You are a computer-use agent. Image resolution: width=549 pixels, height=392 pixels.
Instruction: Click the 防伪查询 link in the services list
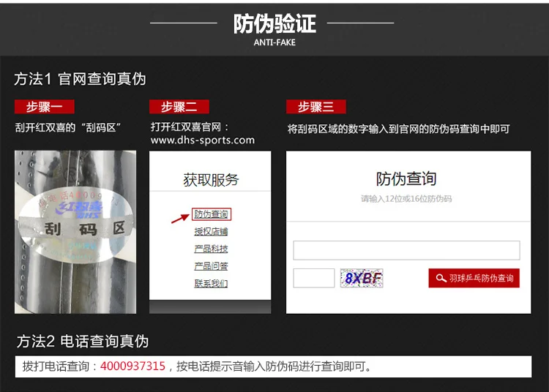[211, 214]
